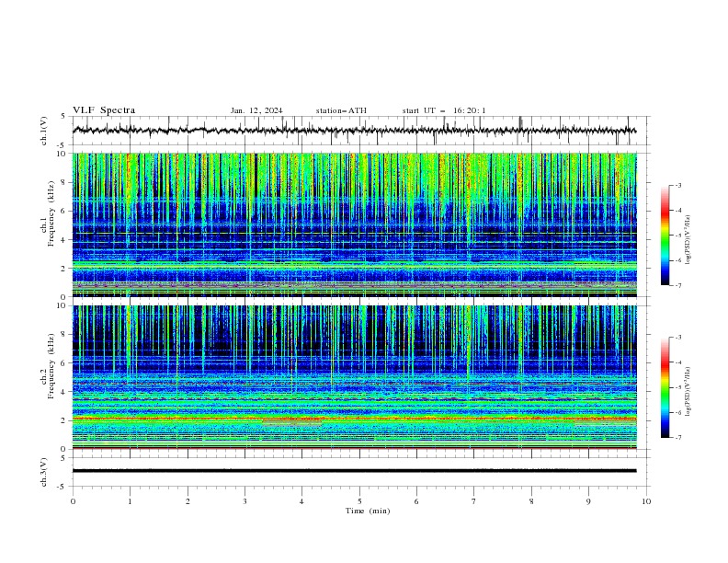Click the "Time (min)" axis label
The width and height of the screenshot is (728, 563).
(x=368, y=511)
